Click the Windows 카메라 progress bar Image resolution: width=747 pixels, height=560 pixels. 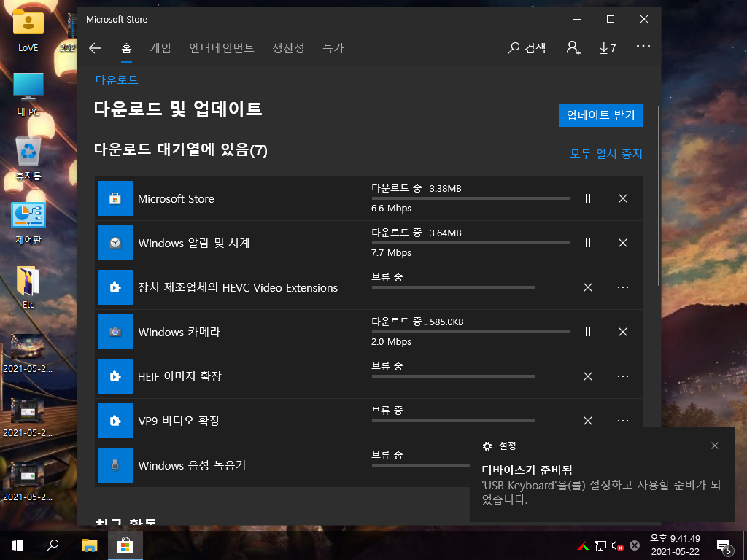point(471,332)
